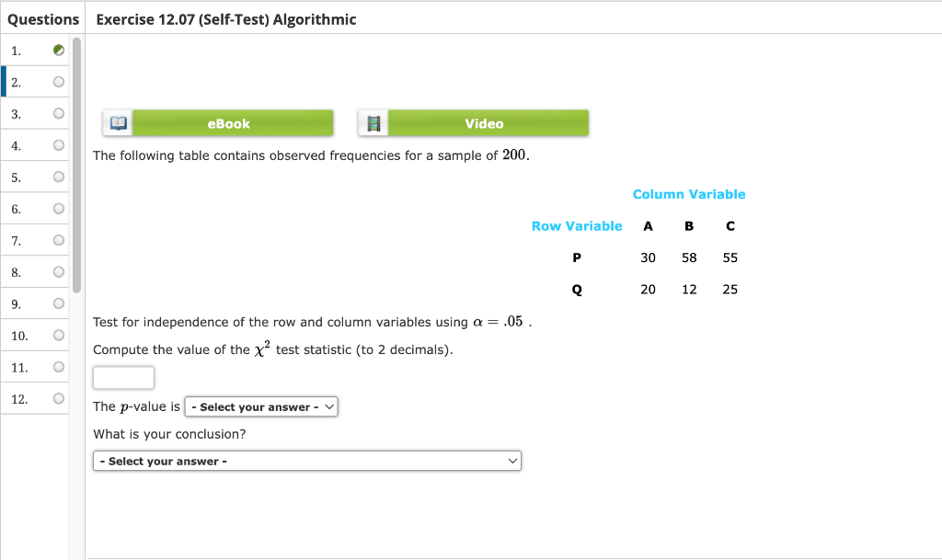Screen dimensions: 942x560
Task: Click the Questions panel header
Action: (x=43, y=18)
